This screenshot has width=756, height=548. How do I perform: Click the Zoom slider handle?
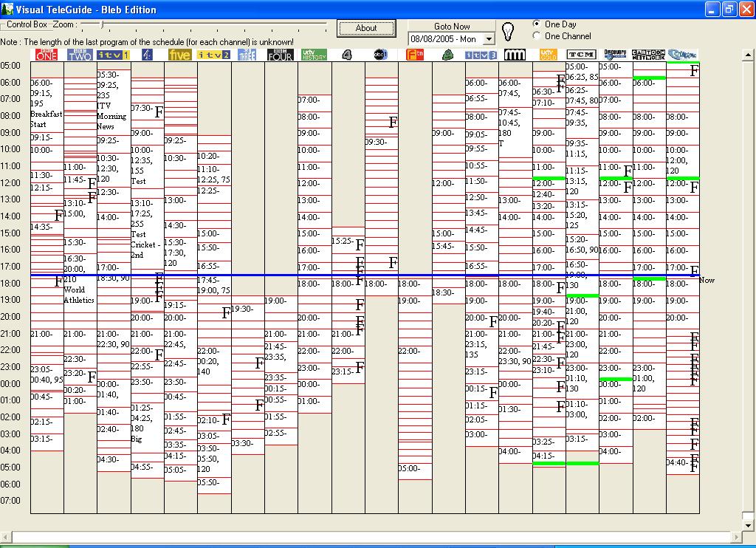103,24
